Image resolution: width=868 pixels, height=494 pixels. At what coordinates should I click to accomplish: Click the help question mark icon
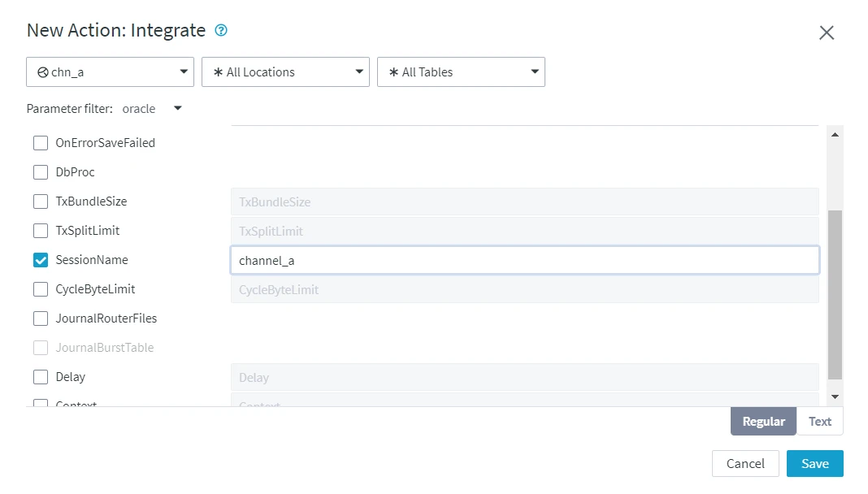(221, 30)
